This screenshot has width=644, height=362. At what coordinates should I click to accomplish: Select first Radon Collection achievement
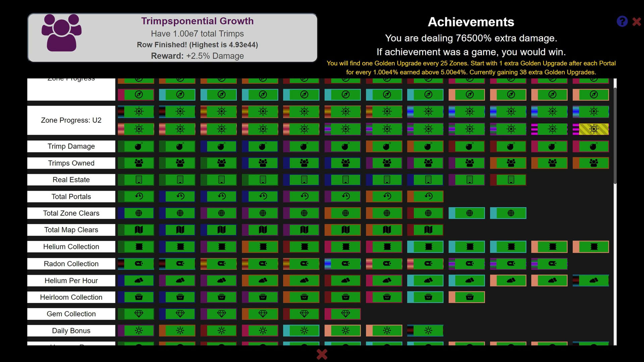pyautogui.click(x=136, y=264)
